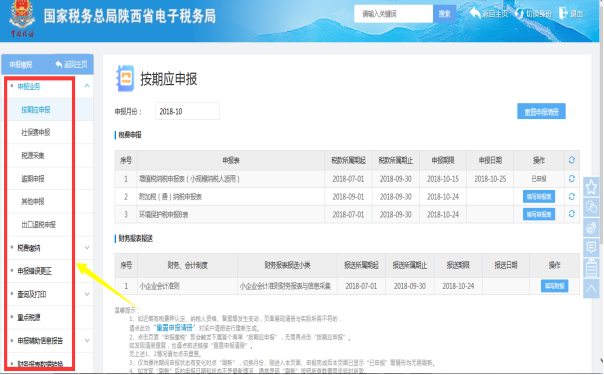The width and height of the screenshot is (604, 375).
Task: Click the 2018-10-25 申报日期 cell
Action: pyautogui.click(x=490, y=179)
